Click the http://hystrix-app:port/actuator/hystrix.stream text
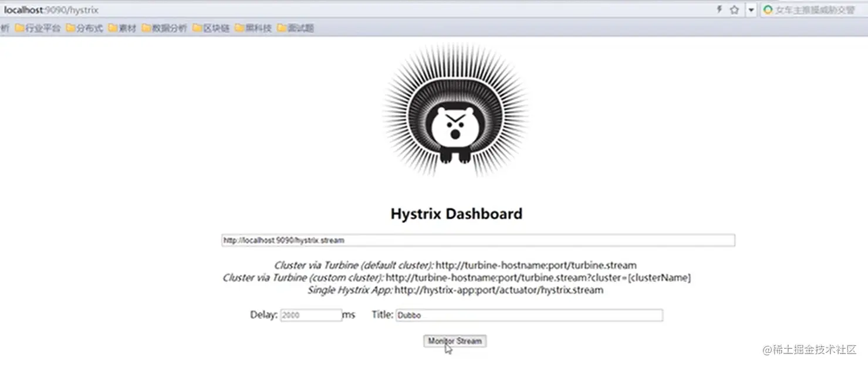Screen dimensions: 868x367 pyautogui.click(x=499, y=290)
